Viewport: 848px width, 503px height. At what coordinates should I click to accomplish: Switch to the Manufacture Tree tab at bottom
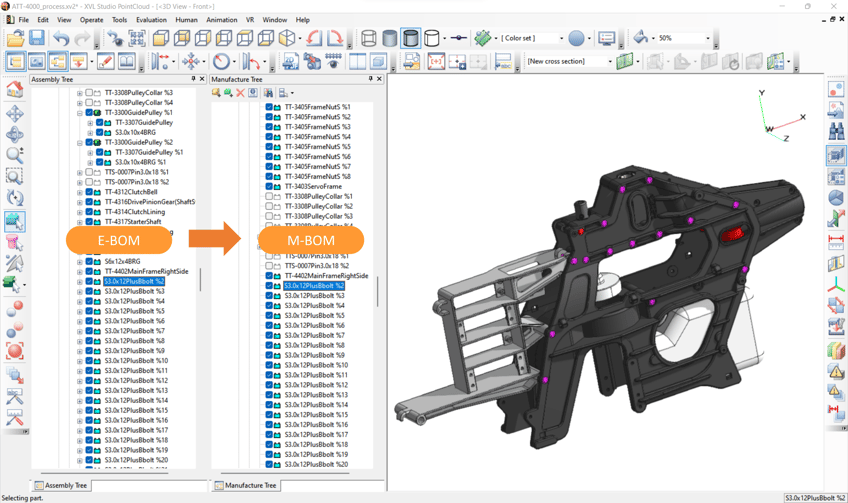tap(244, 485)
